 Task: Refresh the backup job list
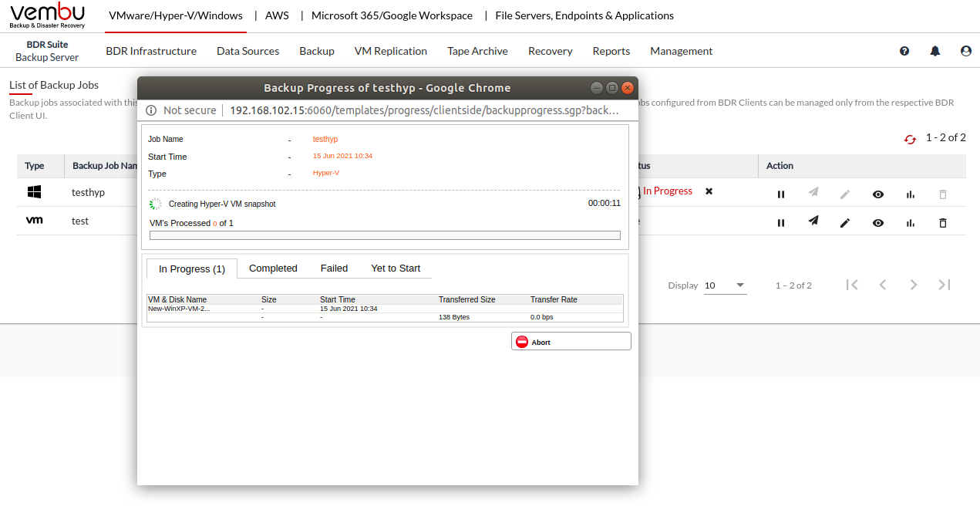[910, 139]
